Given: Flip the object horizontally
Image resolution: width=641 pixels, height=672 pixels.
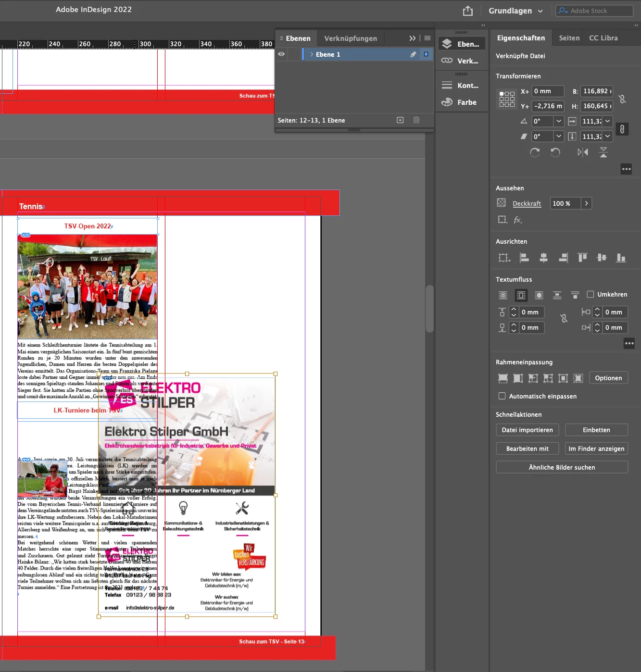Looking at the screenshot, I should point(583,152).
